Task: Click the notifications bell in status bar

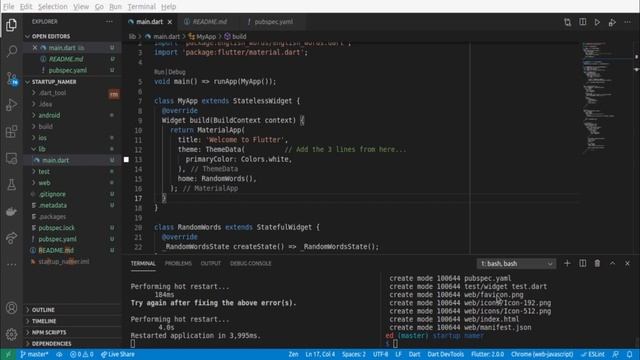Action: click(x=629, y=354)
